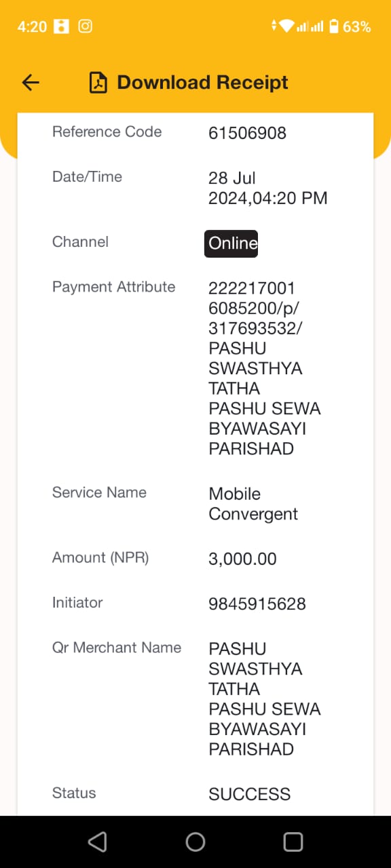
Task: Tap the initiator number 9845915628
Action: click(x=257, y=604)
